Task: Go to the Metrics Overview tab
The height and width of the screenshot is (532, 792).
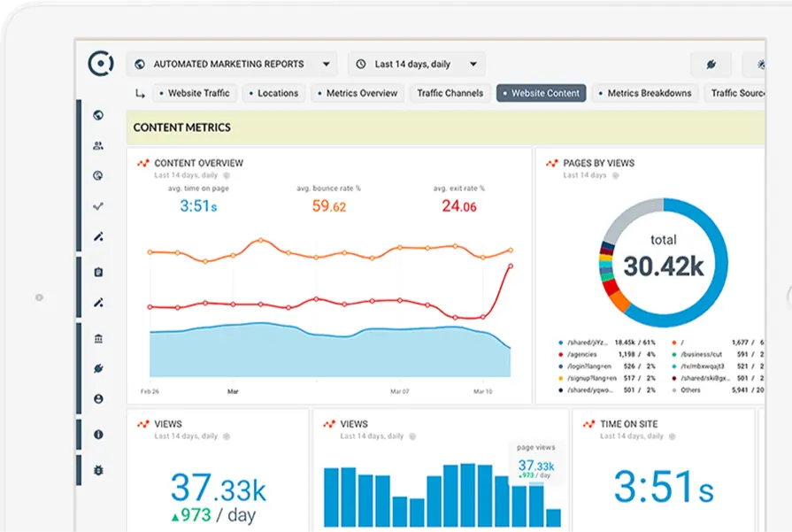Action: click(358, 94)
